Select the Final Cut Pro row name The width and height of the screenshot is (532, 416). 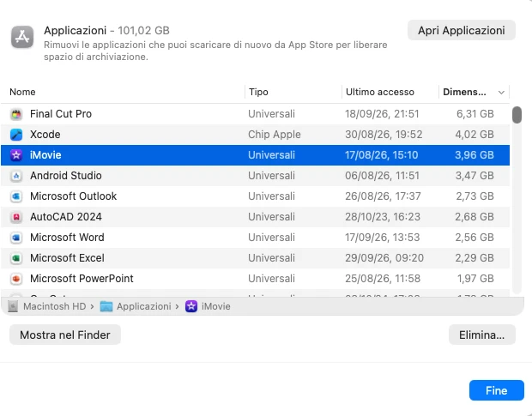[61, 114]
